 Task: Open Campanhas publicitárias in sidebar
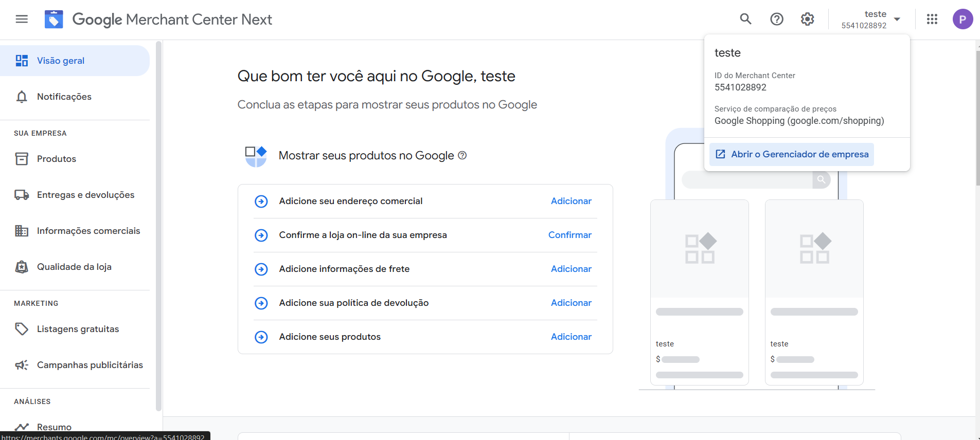tap(75, 365)
